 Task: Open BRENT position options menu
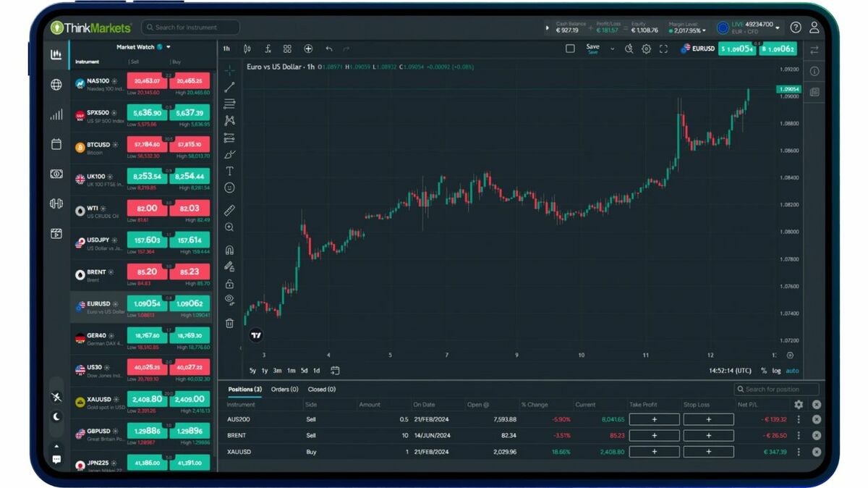(799, 435)
